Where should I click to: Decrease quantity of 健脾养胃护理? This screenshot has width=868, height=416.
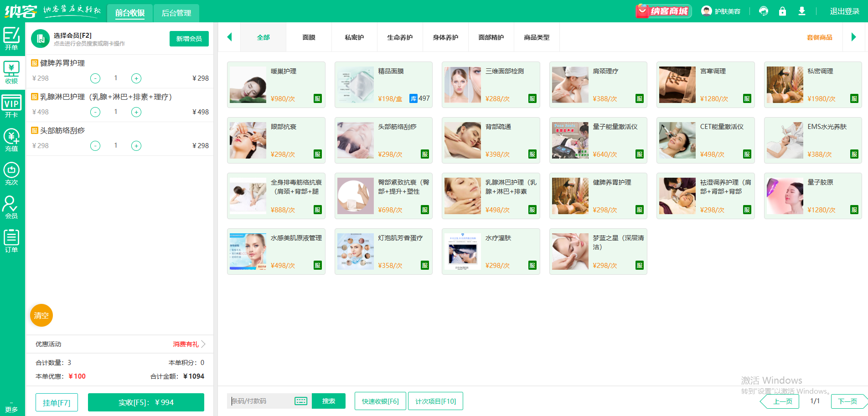(95, 78)
